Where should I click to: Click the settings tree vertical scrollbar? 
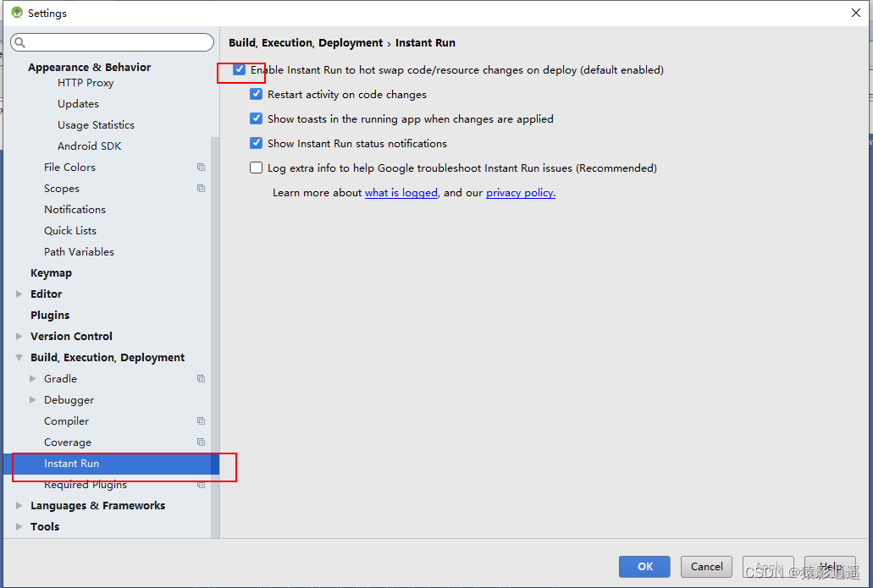tap(215, 337)
